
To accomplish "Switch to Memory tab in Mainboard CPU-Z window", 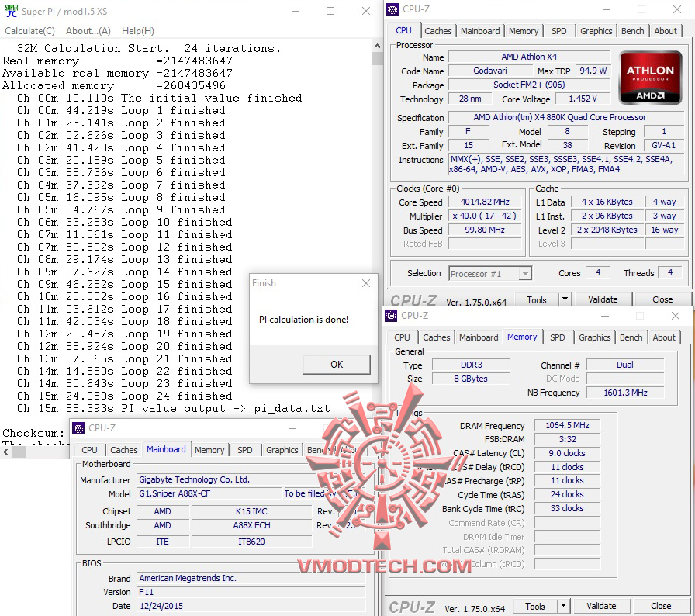I will click(x=209, y=450).
